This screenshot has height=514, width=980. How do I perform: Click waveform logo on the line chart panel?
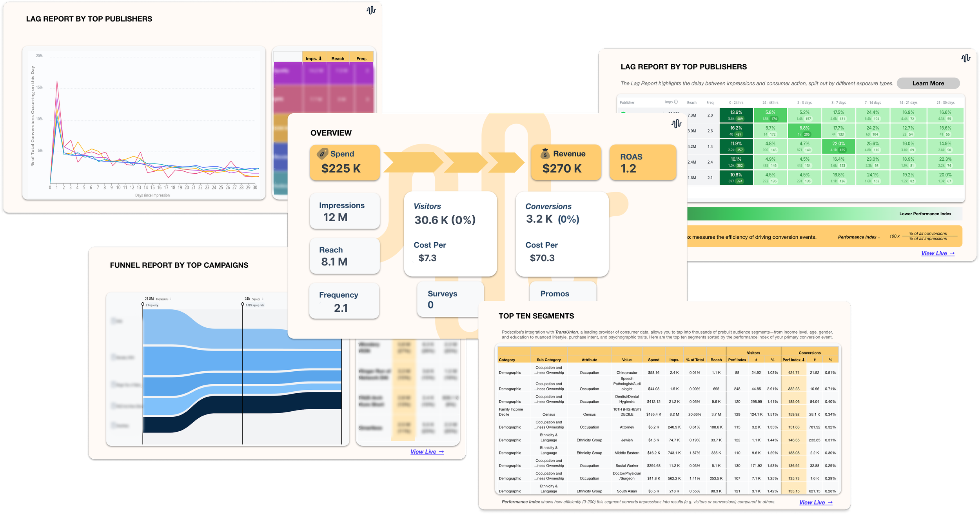[371, 10]
